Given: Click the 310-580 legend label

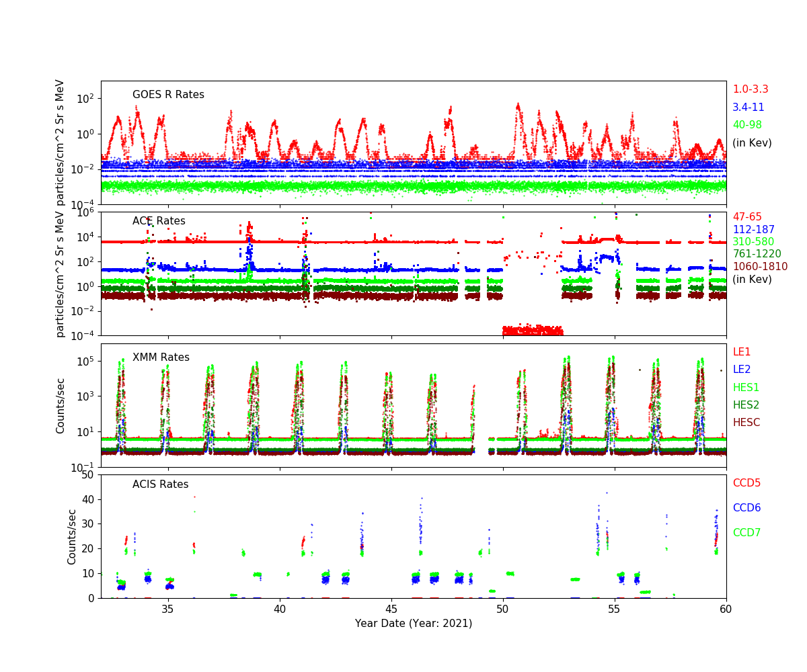Looking at the screenshot, I should (753, 242).
